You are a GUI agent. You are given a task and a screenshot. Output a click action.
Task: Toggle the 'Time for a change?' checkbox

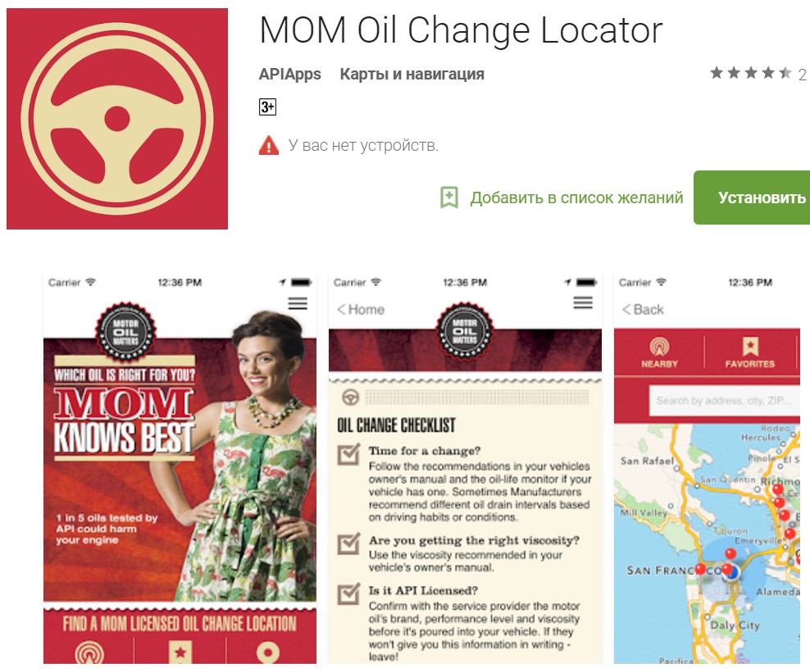click(x=348, y=454)
